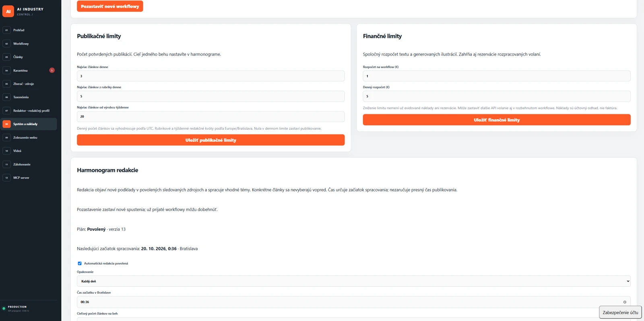The image size is (644, 321).
Task: Open the 01 Prehľad number badge
Action: [6, 30]
